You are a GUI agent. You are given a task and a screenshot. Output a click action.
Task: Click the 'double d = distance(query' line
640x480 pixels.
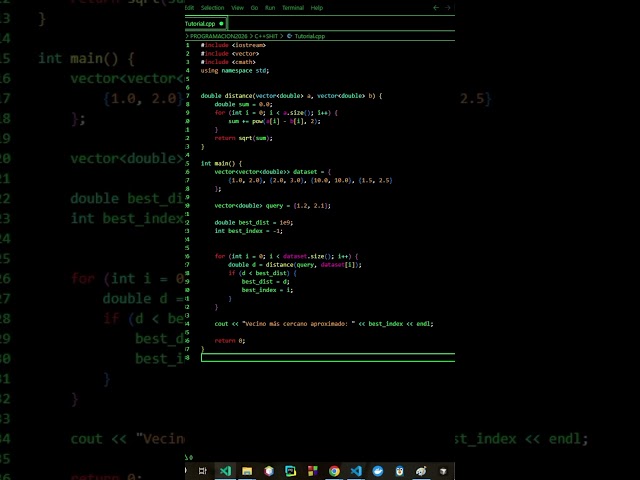pos(295,265)
